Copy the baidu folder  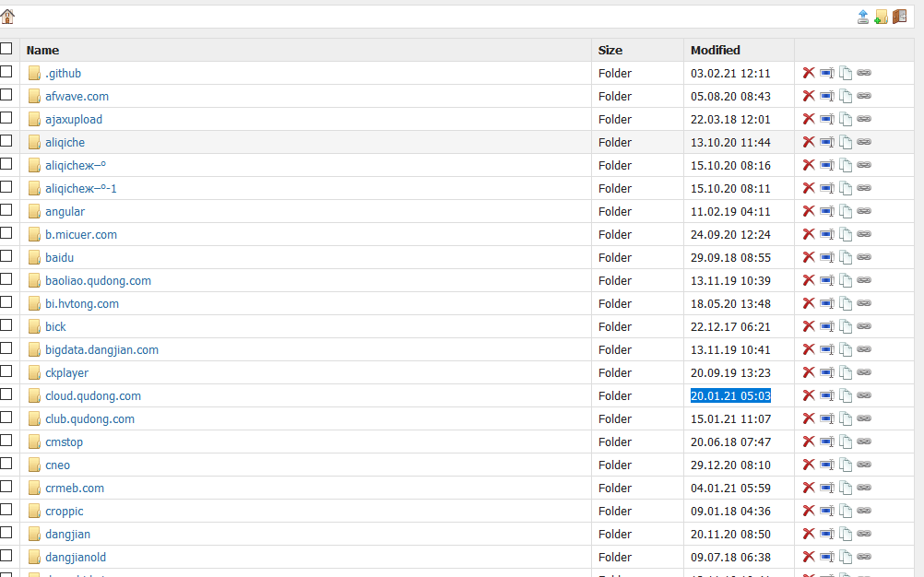point(845,258)
